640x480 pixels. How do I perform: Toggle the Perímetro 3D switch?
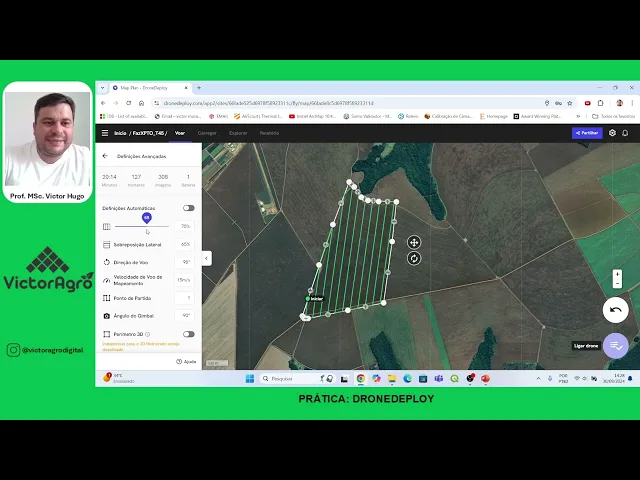(x=189, y=334)
